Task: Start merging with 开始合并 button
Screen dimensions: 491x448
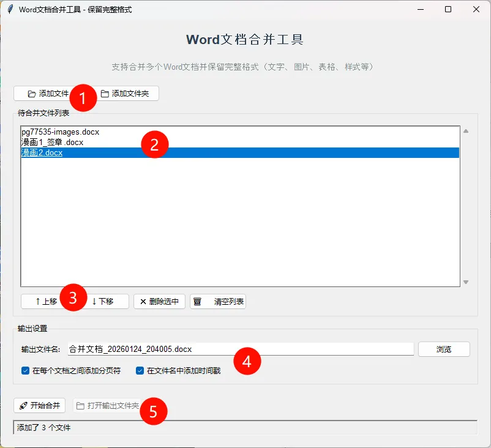Action: click(x=39, y=405)
